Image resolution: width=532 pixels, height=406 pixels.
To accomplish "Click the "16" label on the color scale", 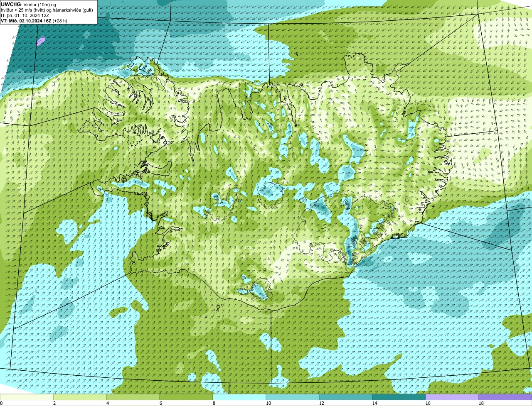I will tap(428, 403).
